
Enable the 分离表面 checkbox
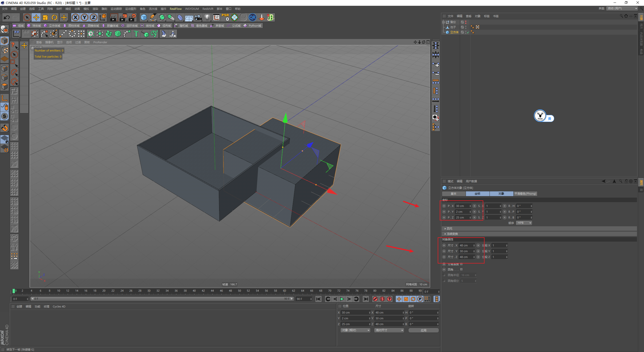pyautogui.click(x=461, y=264)
